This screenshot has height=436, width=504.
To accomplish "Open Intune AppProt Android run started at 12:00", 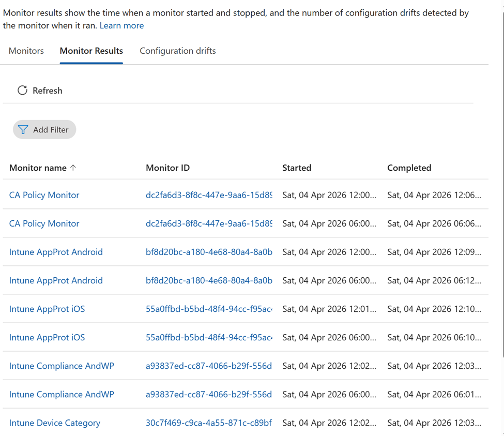I will [56, 252].
